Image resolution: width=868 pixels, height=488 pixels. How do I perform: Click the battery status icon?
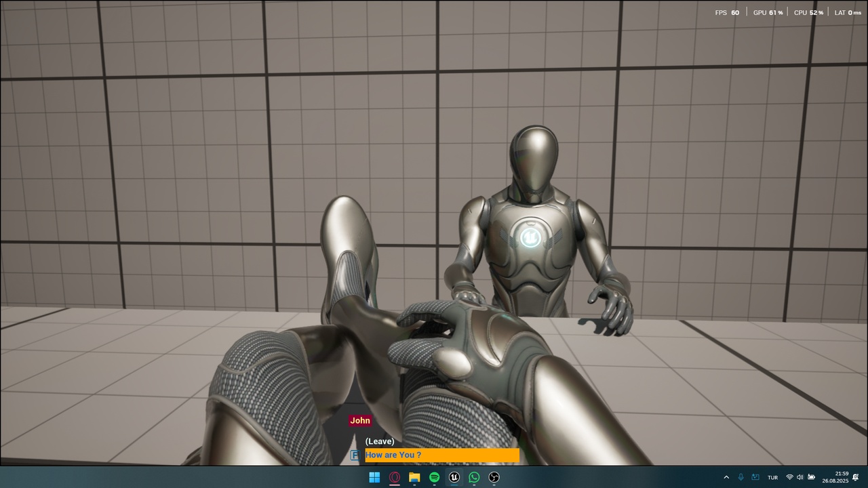(811, 477)
